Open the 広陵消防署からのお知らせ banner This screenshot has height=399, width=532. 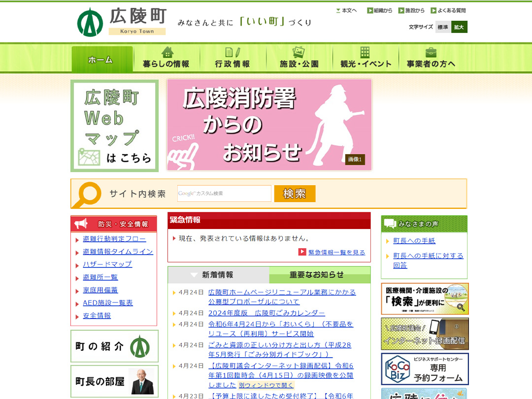269,125
